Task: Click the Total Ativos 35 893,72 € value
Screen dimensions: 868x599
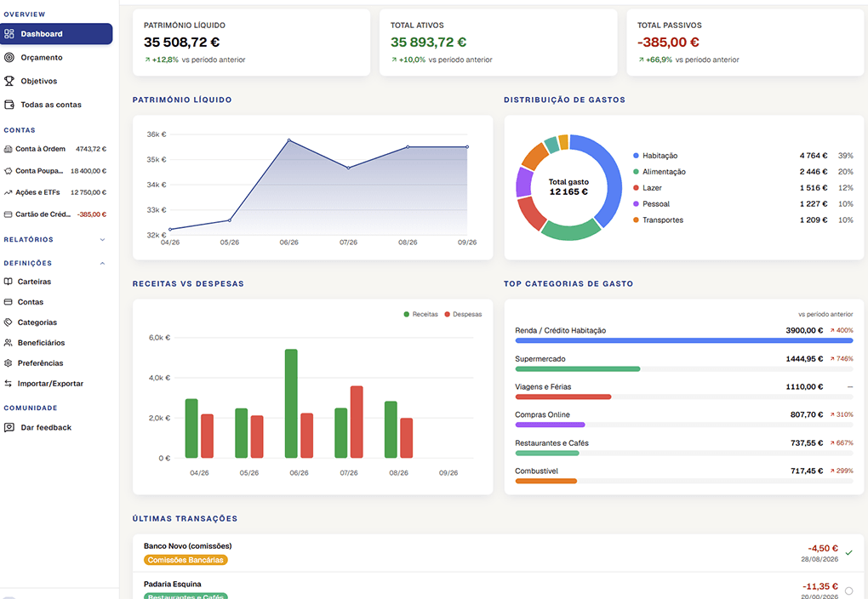Action: click(x=428, y=42)
